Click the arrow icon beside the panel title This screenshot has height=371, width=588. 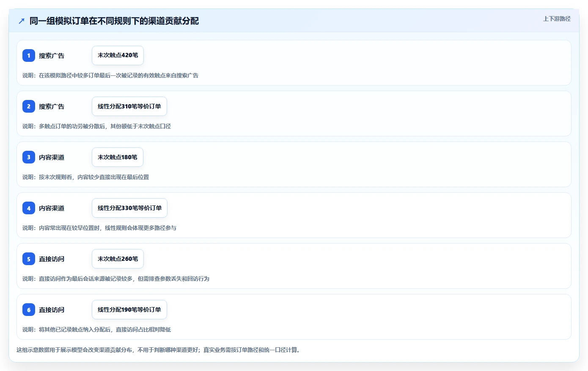click(x=22, y=21)
